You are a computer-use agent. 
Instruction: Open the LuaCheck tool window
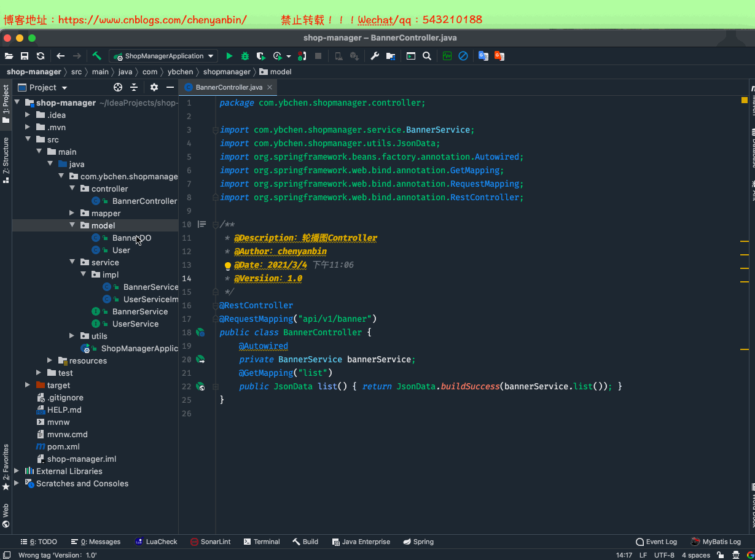(156, 542)
